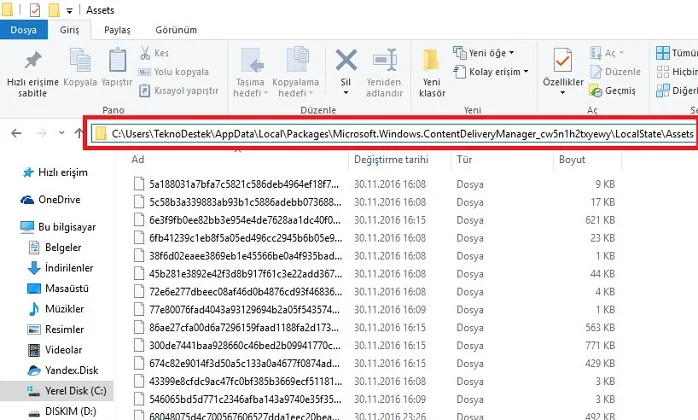Image resolution: width=698 pixels, height=420 pixels.
Task: Open the Belgeler folder in sidebar
Action: (x=54, y=247)
